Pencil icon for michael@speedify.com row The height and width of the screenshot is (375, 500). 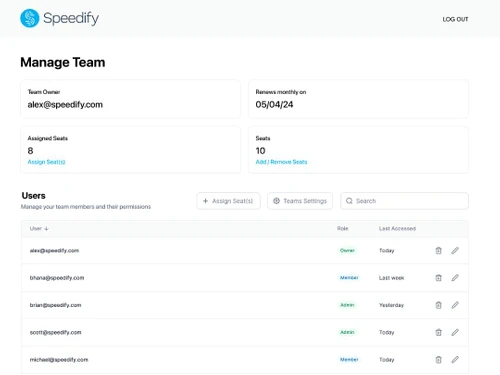455,360
